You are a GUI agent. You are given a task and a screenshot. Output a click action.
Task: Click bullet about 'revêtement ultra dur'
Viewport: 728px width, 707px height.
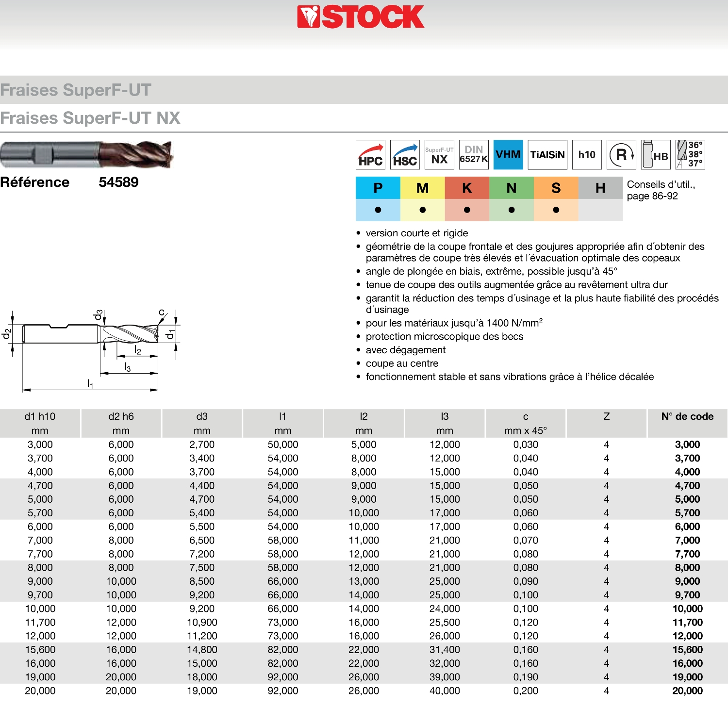tap(516, 285)
